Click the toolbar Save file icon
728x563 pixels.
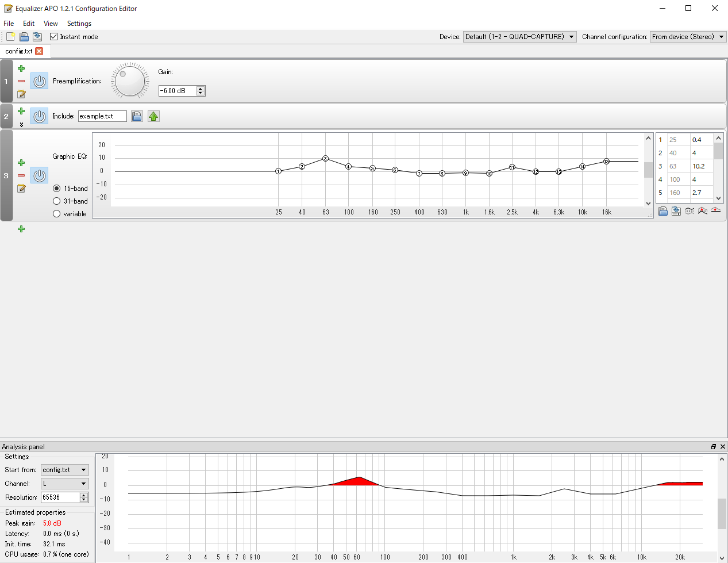click(x=37, y=37)
